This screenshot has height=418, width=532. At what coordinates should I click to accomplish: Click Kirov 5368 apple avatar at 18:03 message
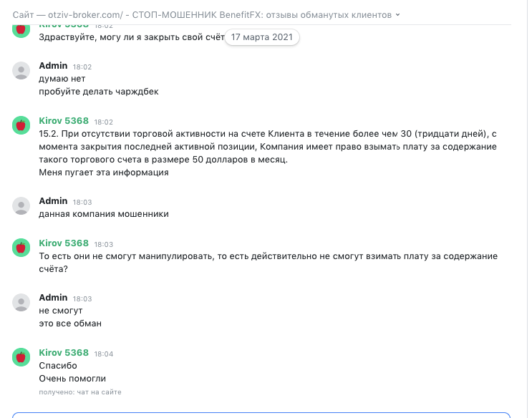tap(21, 248)
